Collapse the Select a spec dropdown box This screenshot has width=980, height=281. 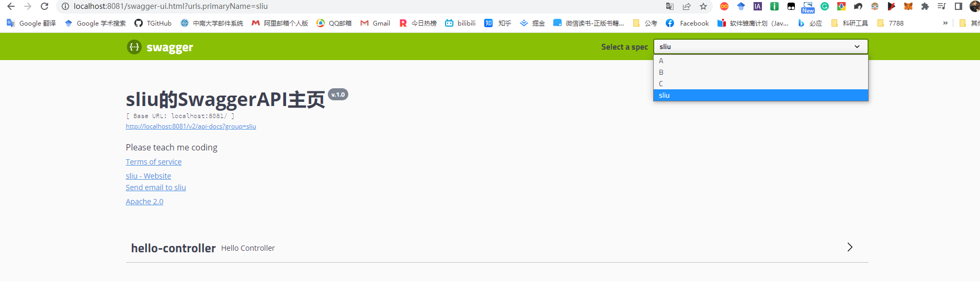tap(760, 46)
